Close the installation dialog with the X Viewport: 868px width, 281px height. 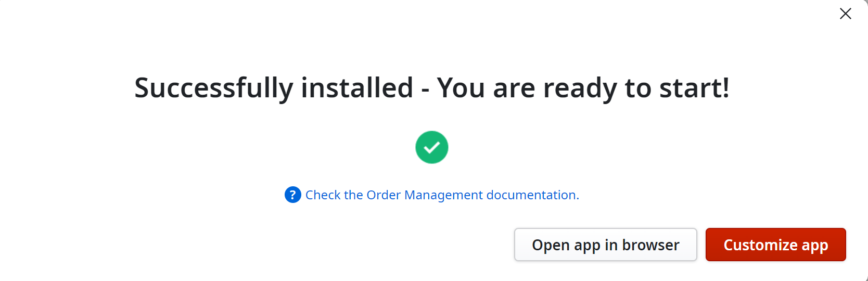coord(846,14)
